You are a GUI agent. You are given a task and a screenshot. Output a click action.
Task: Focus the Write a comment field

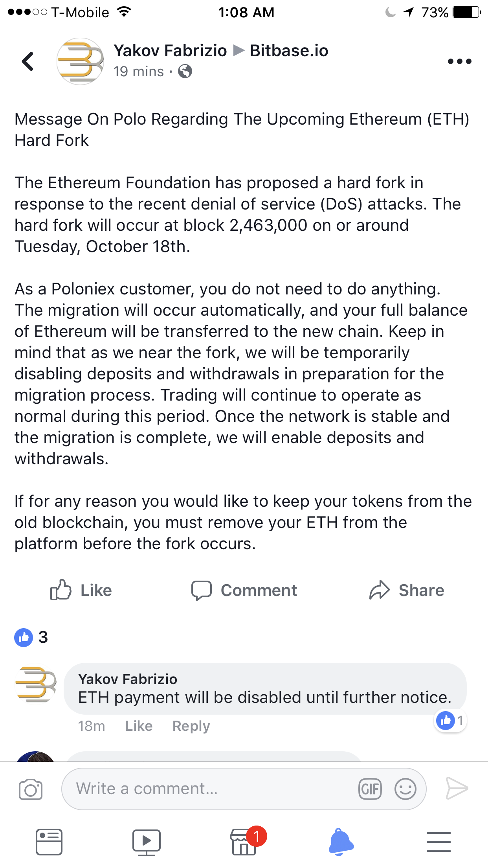(212, 789)
